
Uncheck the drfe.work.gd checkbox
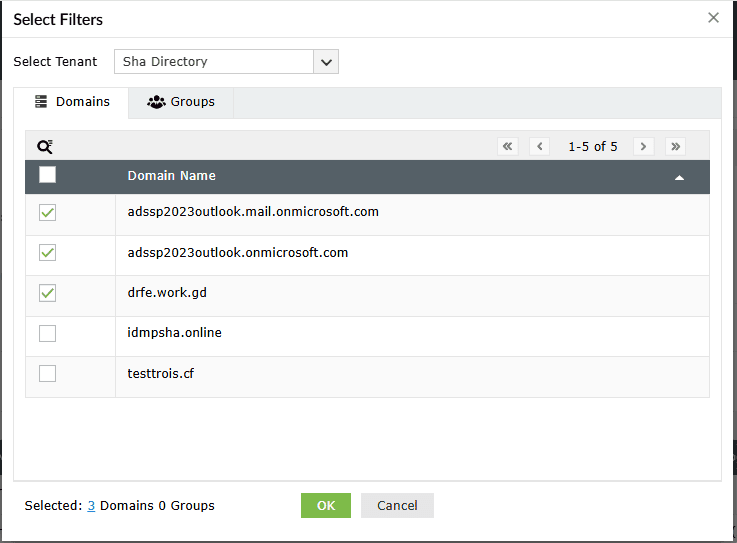(47, 293)
